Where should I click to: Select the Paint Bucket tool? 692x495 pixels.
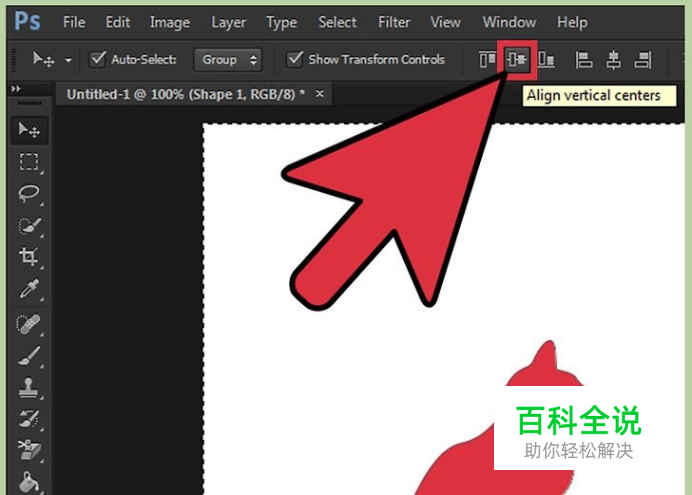point(29,482)
